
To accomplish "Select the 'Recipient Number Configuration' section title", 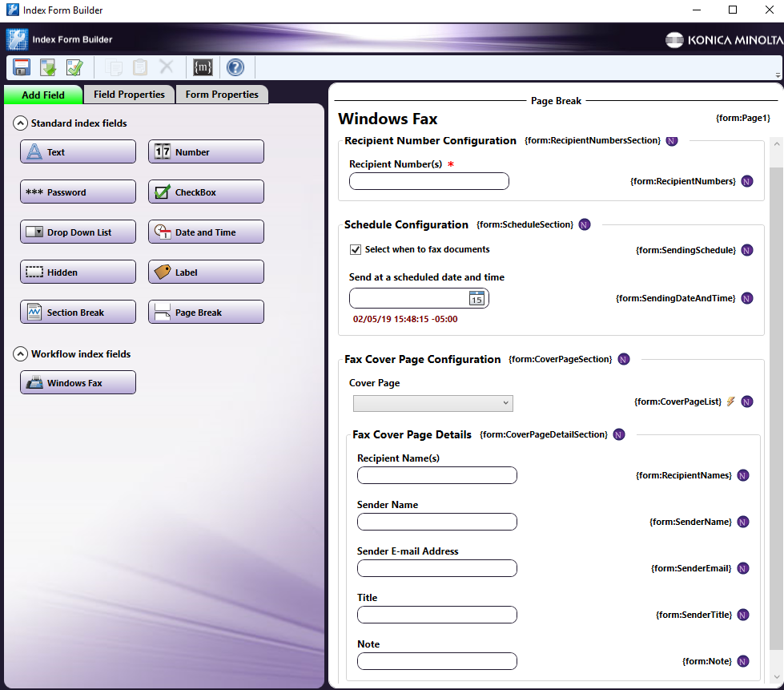I will coord(430,140).
